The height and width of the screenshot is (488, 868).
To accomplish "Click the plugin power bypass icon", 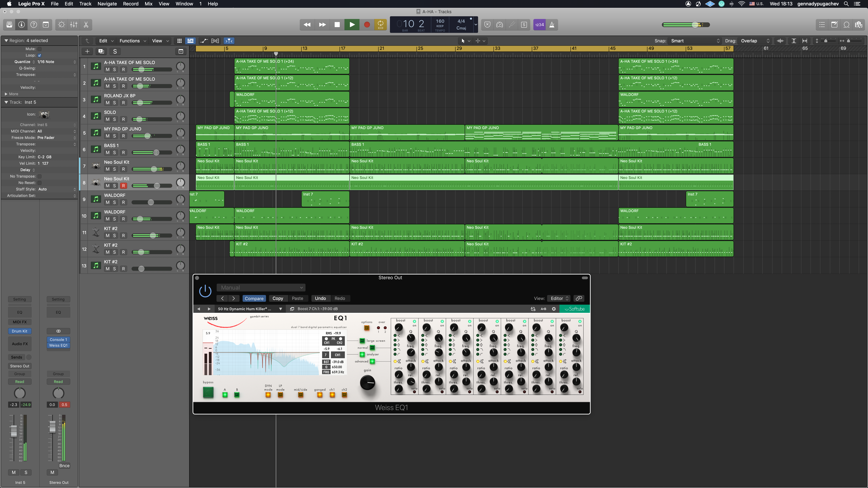I will click(x=205, y=291).
